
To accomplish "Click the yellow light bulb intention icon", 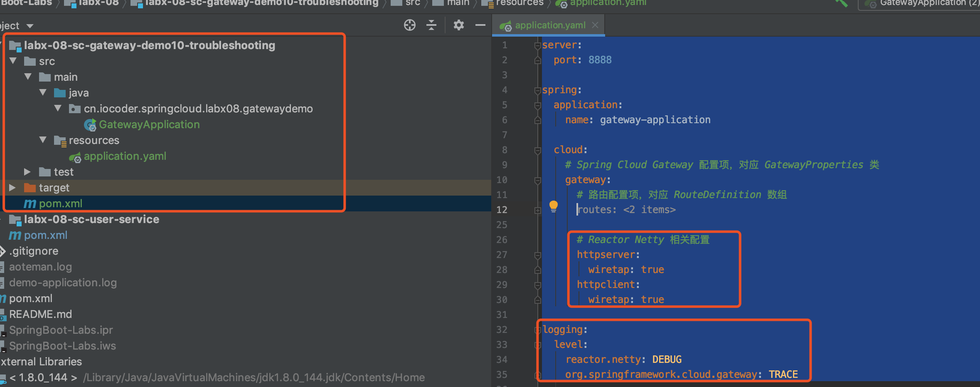I will coord(554,206).
